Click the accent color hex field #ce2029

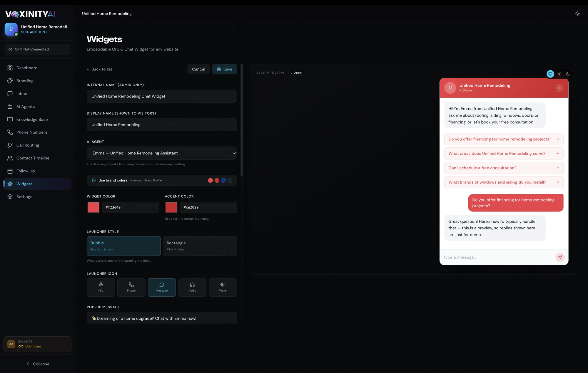208,207
